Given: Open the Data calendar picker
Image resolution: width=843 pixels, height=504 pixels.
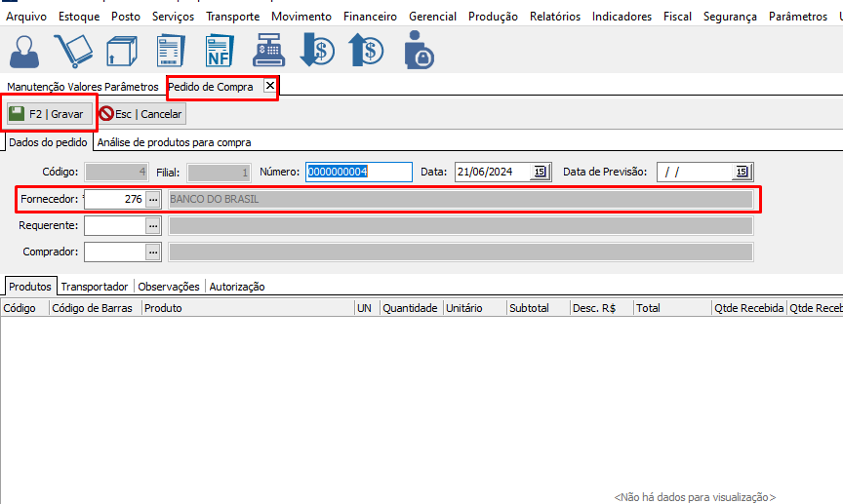Looking at the screenshot, I should coord(540,173).
